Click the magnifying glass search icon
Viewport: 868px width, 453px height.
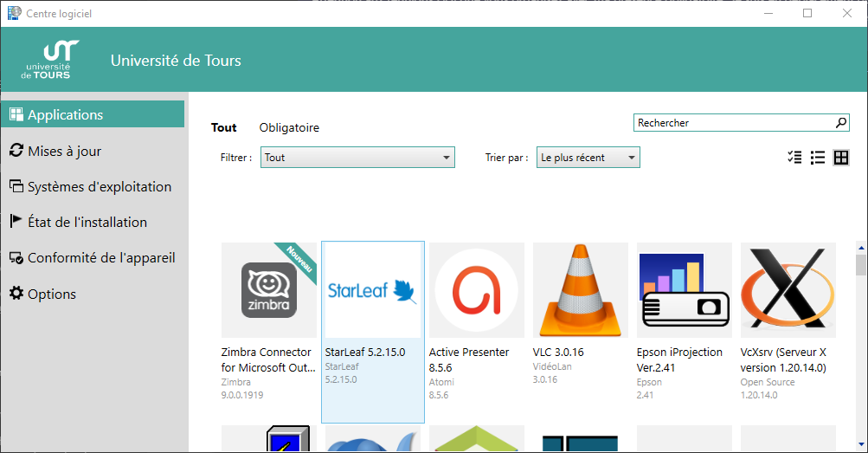[841, 123]
